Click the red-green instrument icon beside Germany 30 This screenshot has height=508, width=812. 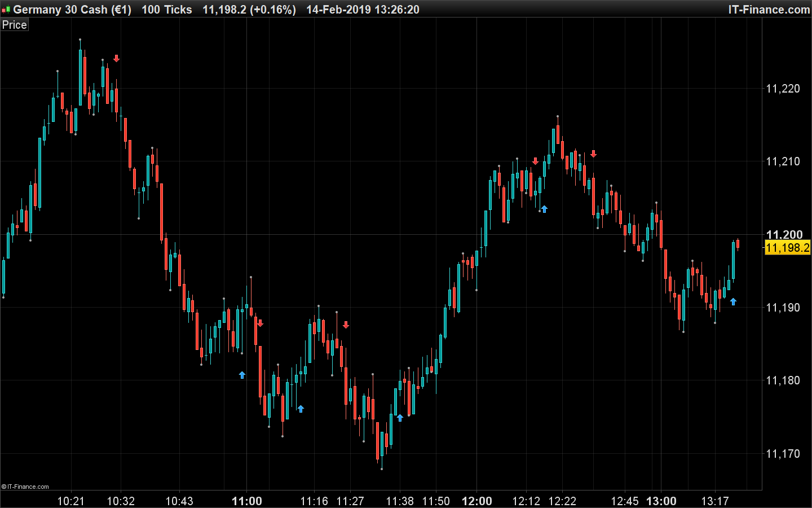(x=6, y=10)
